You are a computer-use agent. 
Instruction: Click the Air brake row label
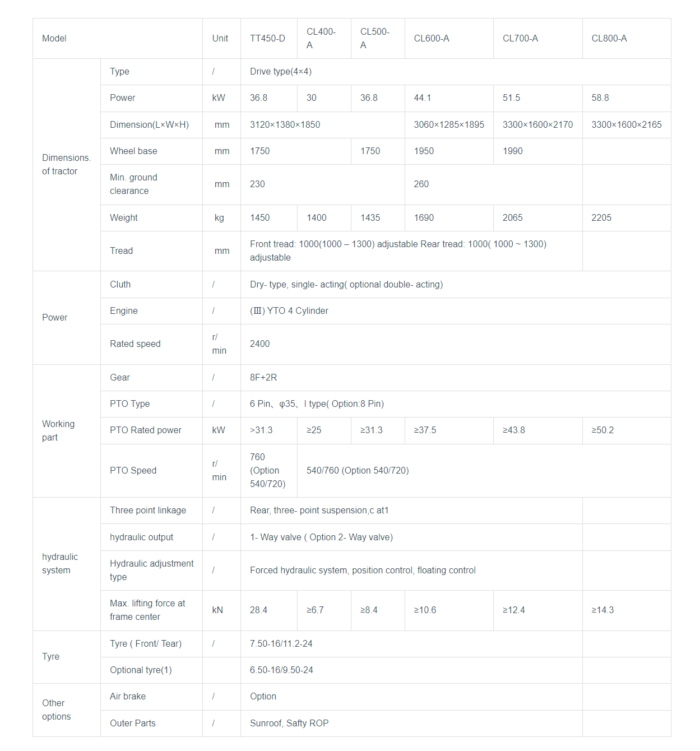128,696
